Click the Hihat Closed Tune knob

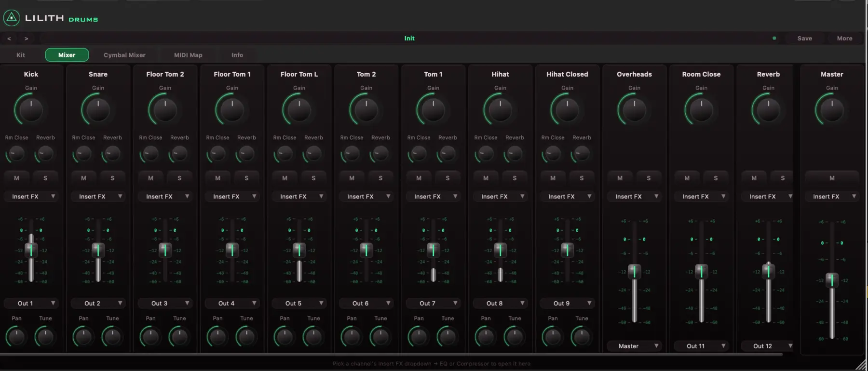pyautogui.click(x=582, y=336)
